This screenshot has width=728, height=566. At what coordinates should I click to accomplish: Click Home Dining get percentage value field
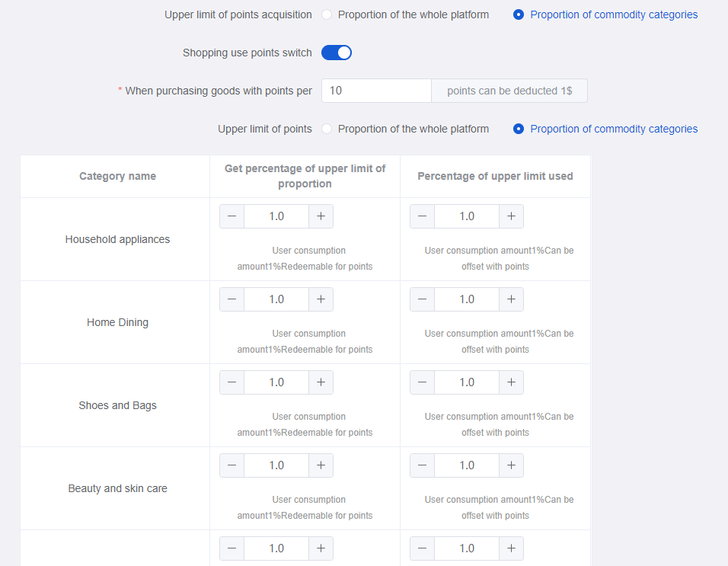point(276,299)
